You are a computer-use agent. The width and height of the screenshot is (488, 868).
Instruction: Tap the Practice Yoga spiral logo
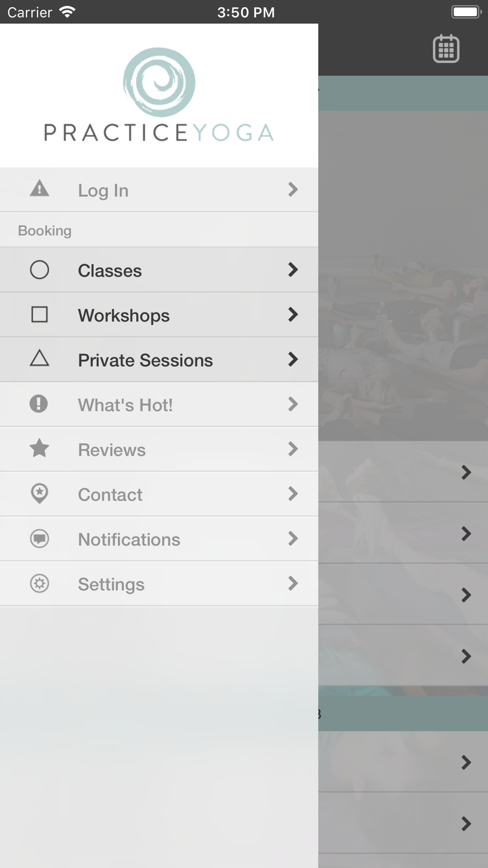pyautogui.click(x=159, y=82)
